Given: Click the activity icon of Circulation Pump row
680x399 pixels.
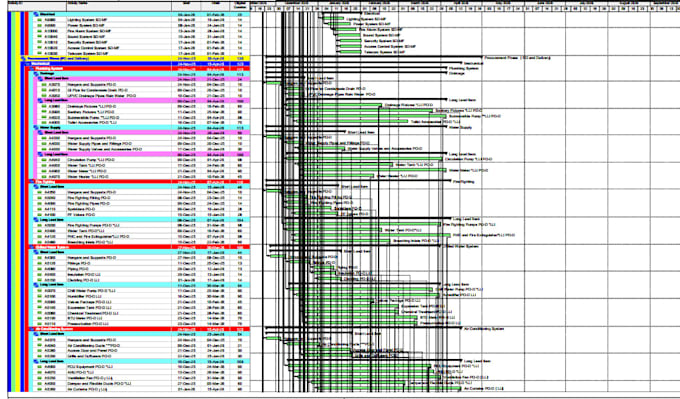Looking at the screenshot, I should pos(44,160).
